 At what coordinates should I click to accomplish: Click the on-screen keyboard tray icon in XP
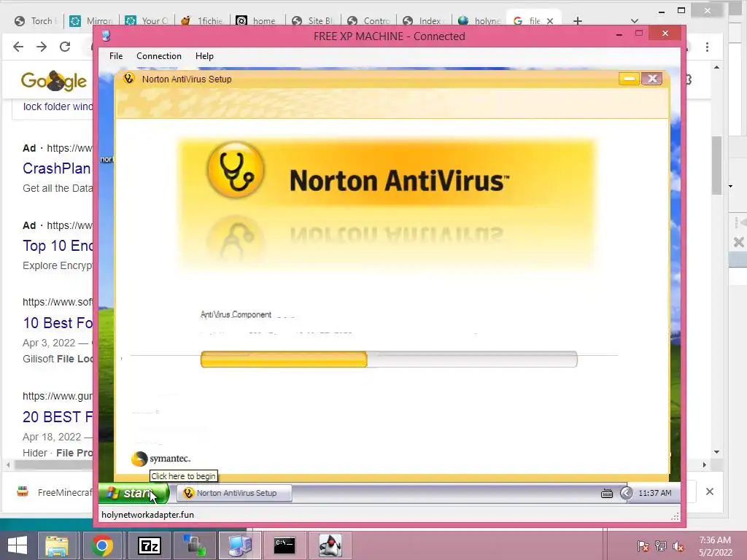point(606,494)
